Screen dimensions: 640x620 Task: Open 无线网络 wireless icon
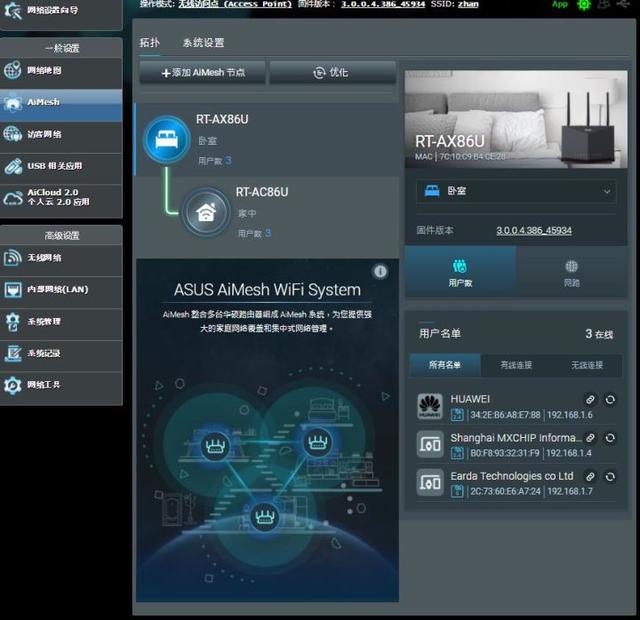point(12,258)
